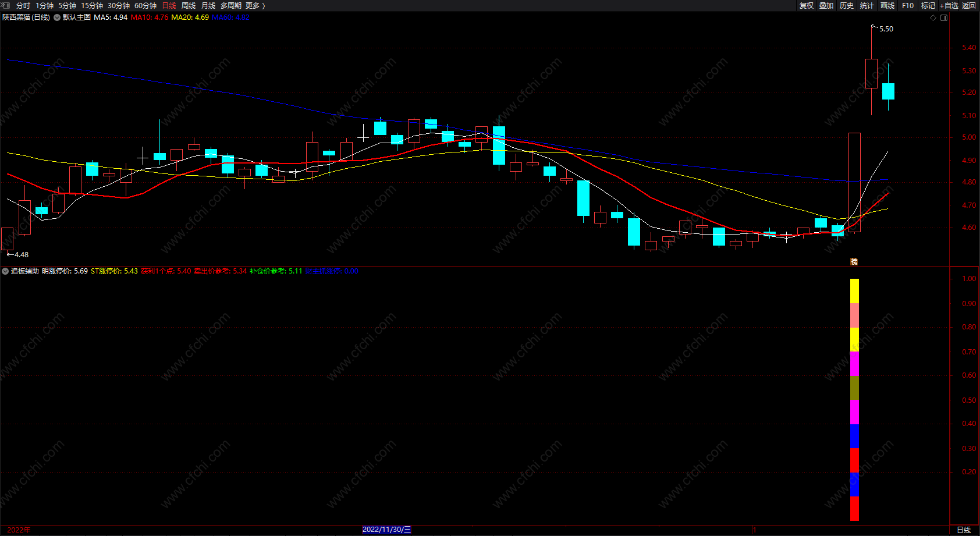Click the MA20: 4.69 label
The width and height of the screenshot is (980, 536).
click(x=190, y=17)
